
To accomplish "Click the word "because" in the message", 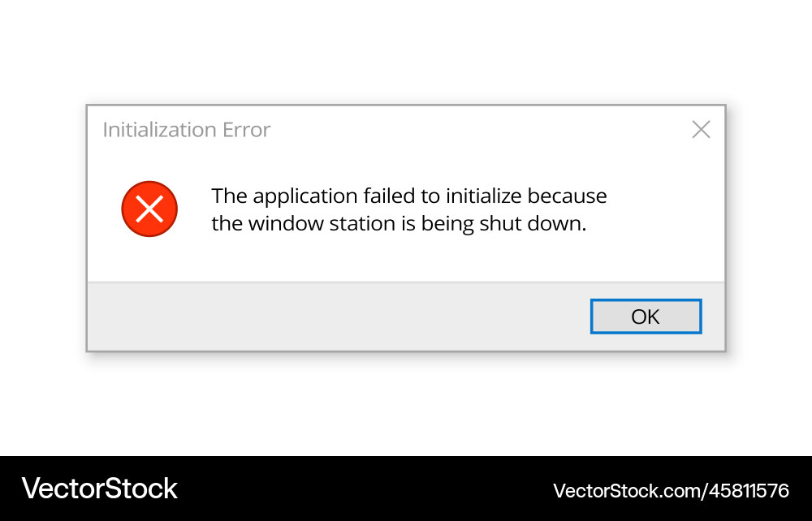I will point(568,196).
